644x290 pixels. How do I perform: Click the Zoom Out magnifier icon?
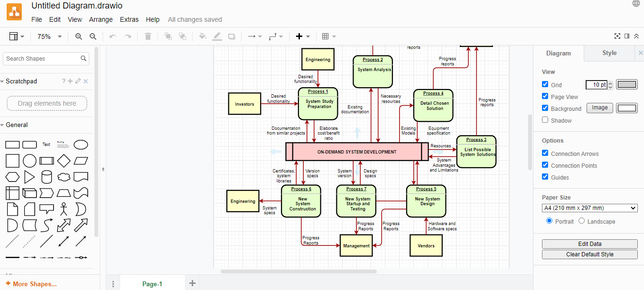pyautogui.click(x=93, y=36)
